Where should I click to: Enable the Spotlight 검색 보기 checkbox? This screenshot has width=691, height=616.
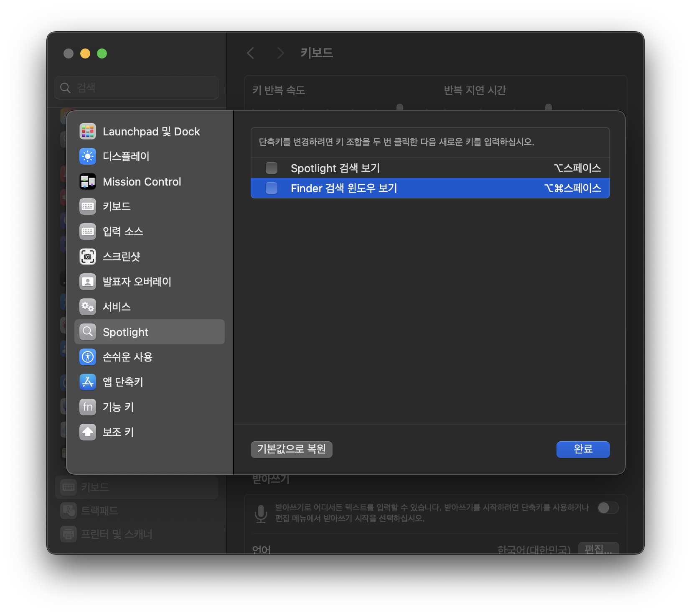272,168
